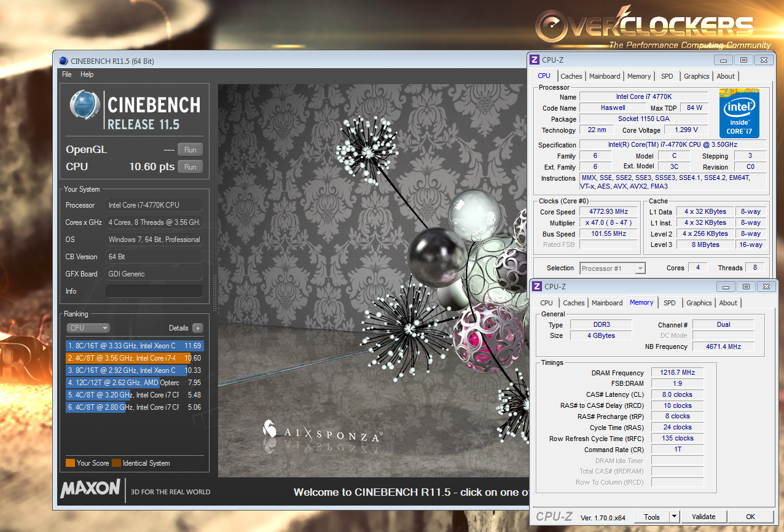Switch to Mainboard tab in upper CPU-Z
Image resolution: width=784 pixels, height=532 pixels.
click(x=605, y=76)
